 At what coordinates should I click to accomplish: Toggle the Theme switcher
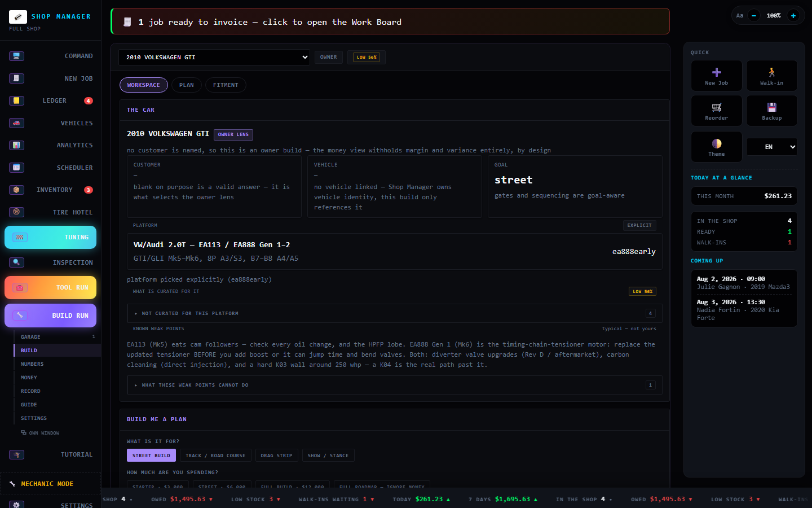(716, 147)
